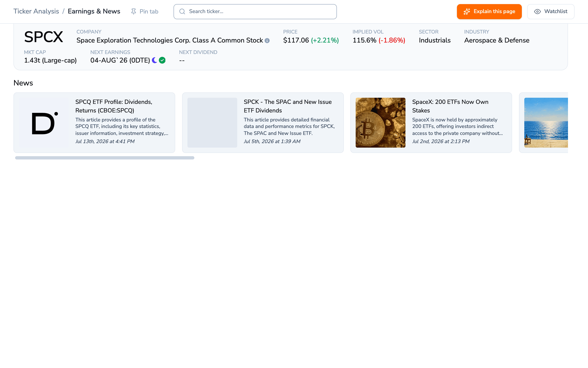Open the SpaceX 200 ETFs article headline

(x=450, y=106)
